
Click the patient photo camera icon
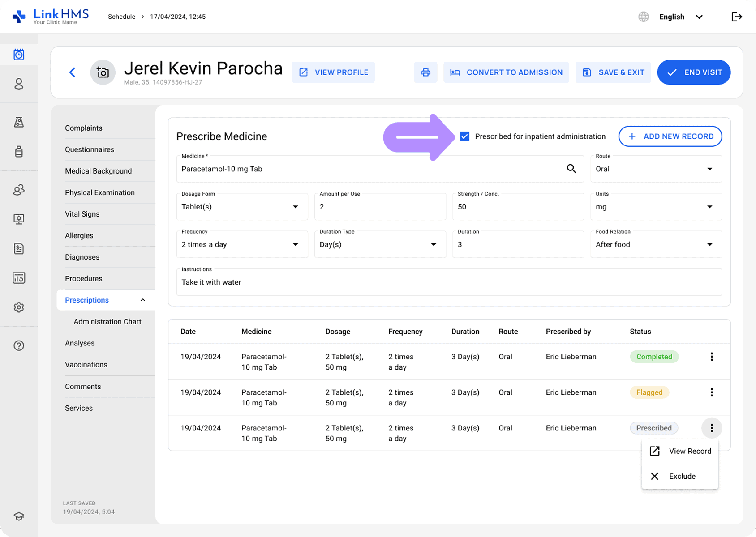pos(103,72)
